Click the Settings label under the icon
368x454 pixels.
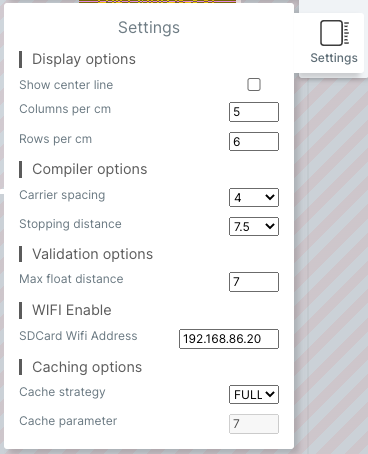[x=334, y=58]
